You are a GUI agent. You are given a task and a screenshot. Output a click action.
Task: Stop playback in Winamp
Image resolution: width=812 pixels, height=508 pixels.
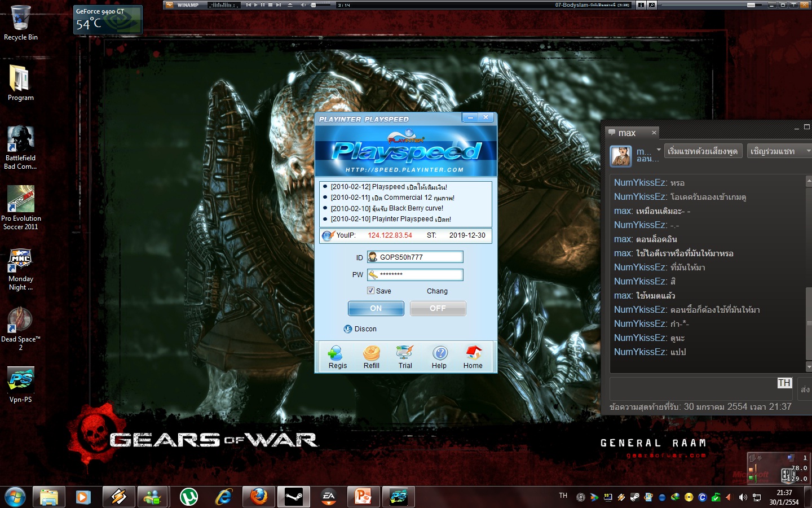coord(270,5)
